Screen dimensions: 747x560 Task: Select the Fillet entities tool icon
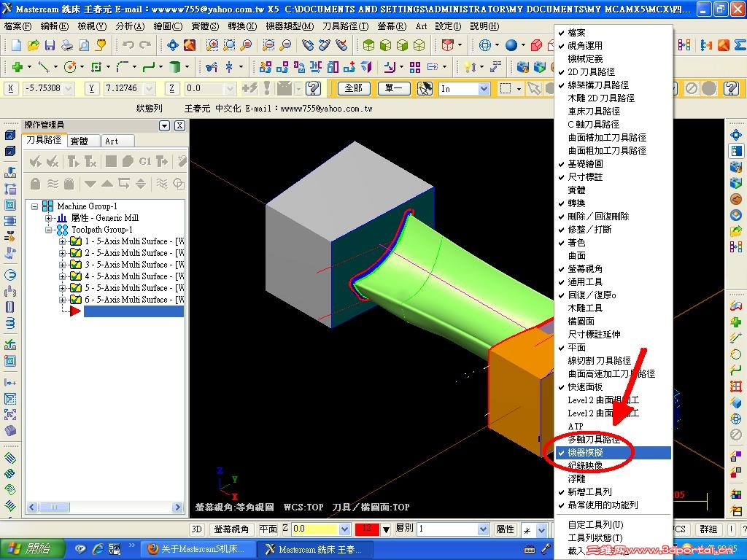click(x=123, y=67)
